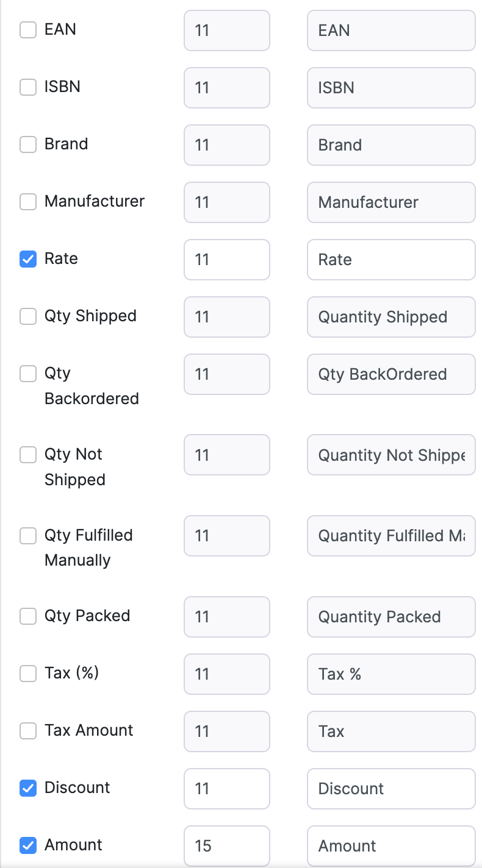The height and width of the screenshot is (868, 482).
Task: Click the width field next to EAN
Action: click(x=226, y=30)
